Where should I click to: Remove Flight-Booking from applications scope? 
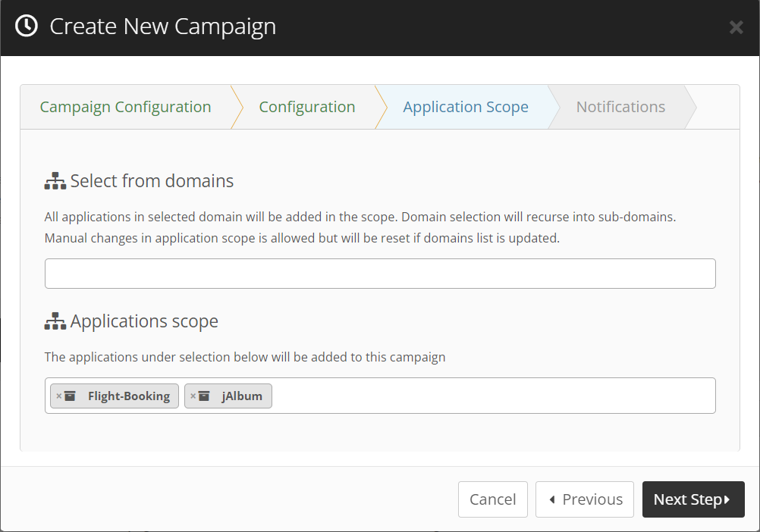[x=58, y=396]
